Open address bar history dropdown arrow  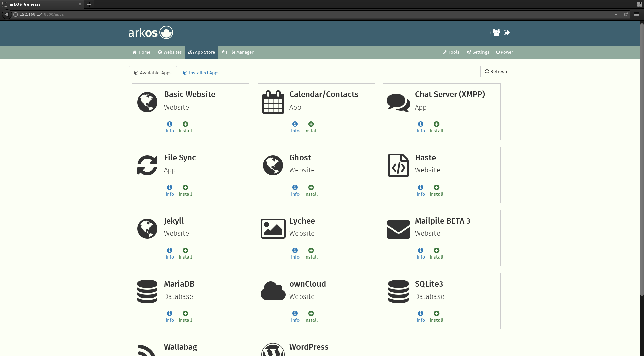coord(616,14)
